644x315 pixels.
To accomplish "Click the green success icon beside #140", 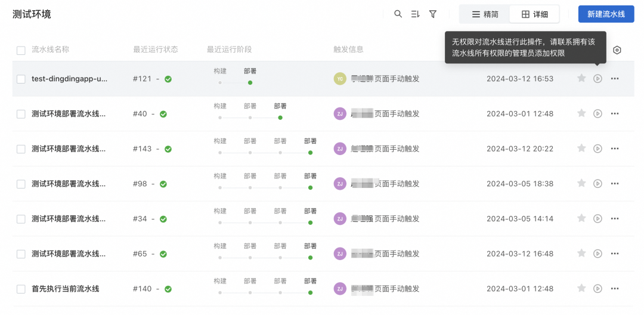I will coord(168,289).
